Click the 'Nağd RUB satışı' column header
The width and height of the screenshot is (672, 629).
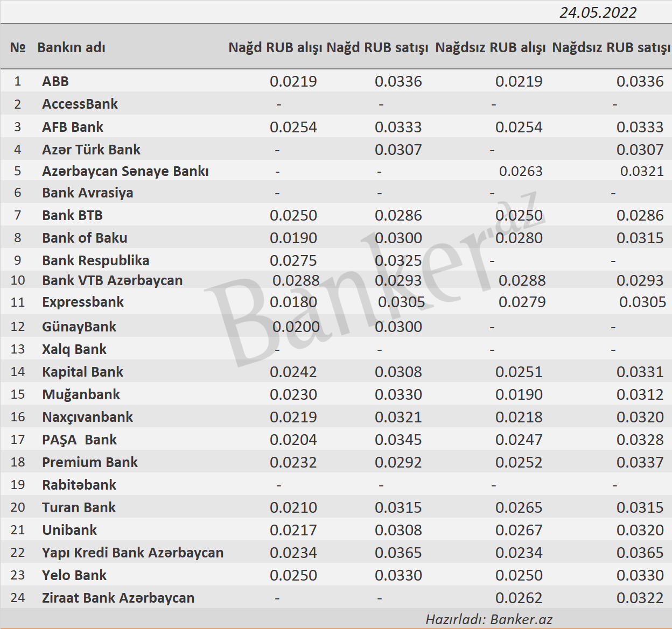coord(377,47)
